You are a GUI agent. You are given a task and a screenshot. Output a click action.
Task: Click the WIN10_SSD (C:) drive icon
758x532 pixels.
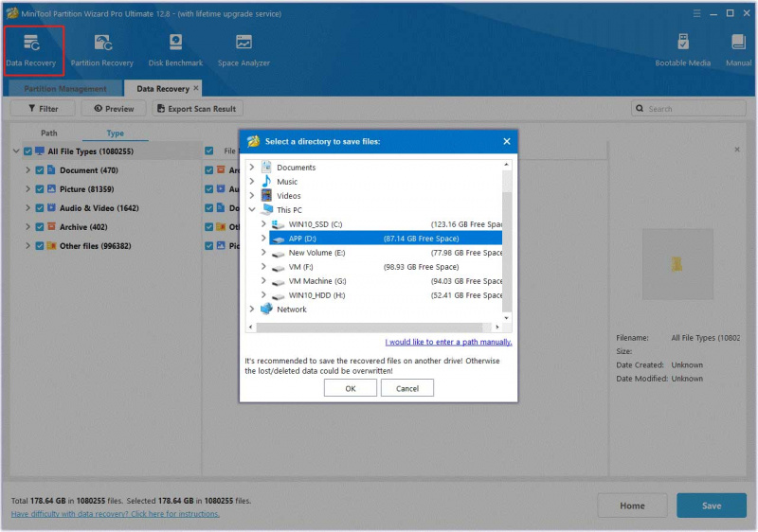278,224
